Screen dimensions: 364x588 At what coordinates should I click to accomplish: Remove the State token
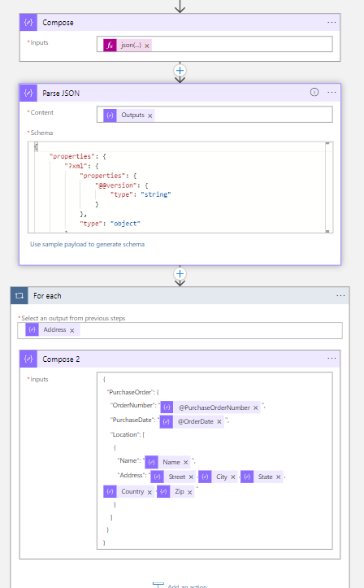tap(278, 477)
